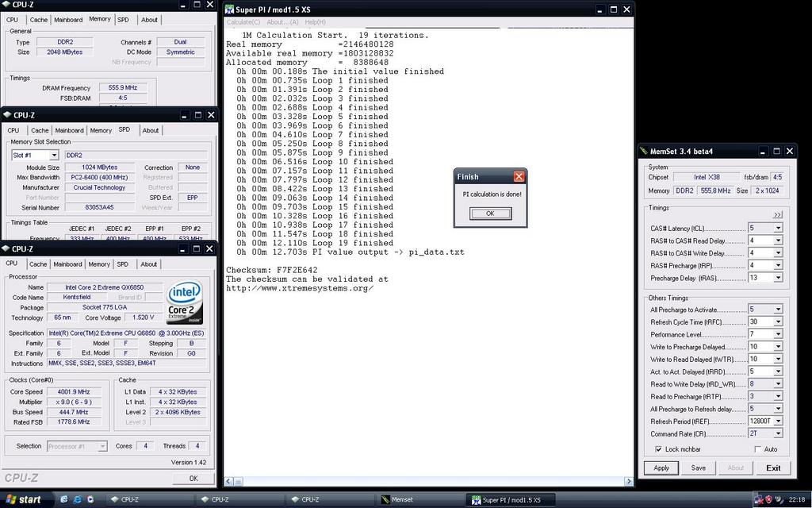Open the Windows start menu
The height and width of the screenshot is (508, 812).
(x=26, y=500)
